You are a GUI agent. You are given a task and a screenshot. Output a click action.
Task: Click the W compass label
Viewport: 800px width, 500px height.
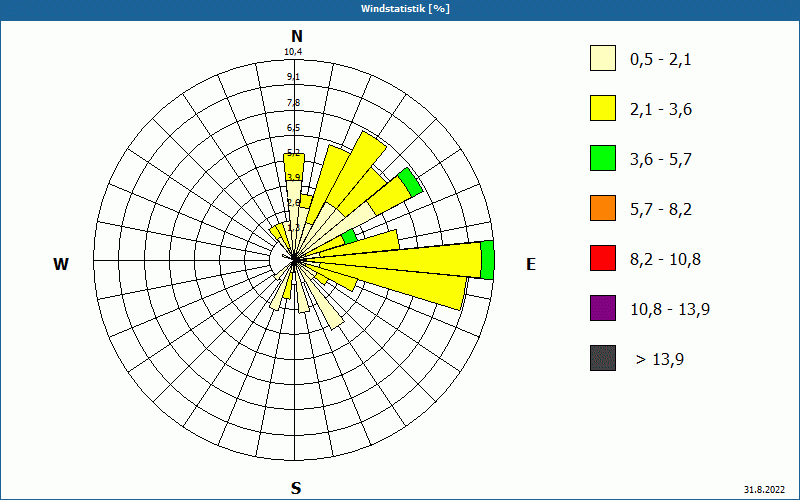coord(61,264)
